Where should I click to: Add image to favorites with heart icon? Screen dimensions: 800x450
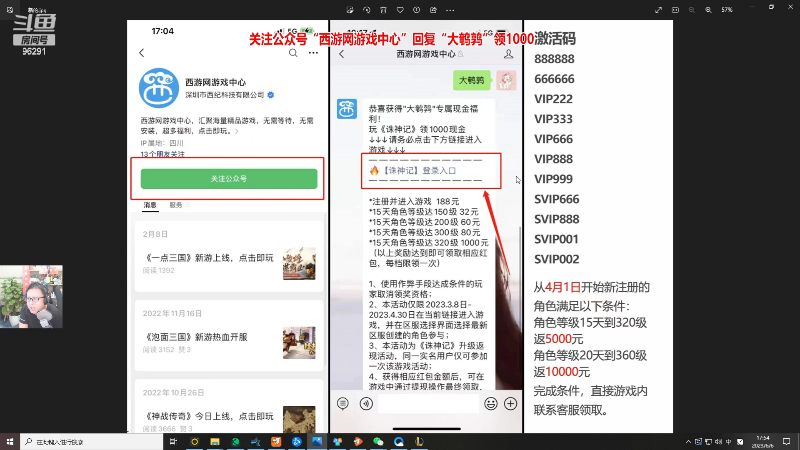pyautogui.click(x=400, y=10)
